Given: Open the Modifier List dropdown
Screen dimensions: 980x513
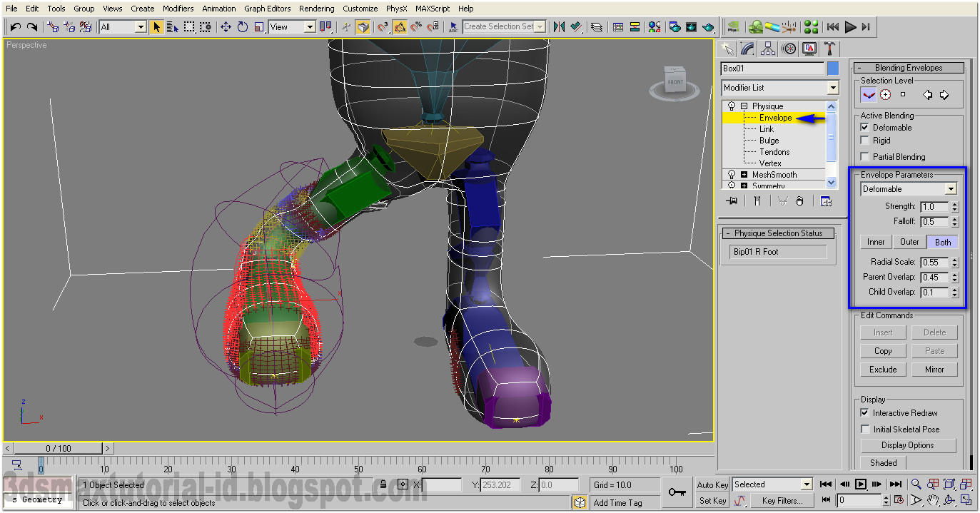Looking at the screenshot, I should coord(832,87).
